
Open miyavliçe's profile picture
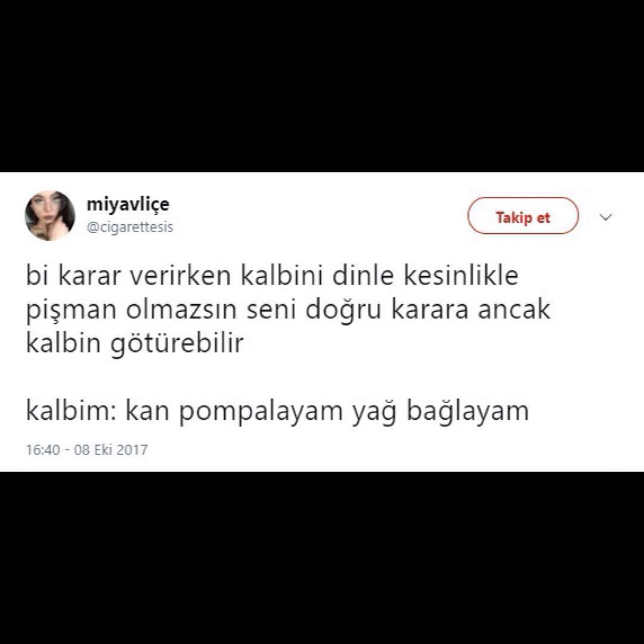tap(50, 216)
